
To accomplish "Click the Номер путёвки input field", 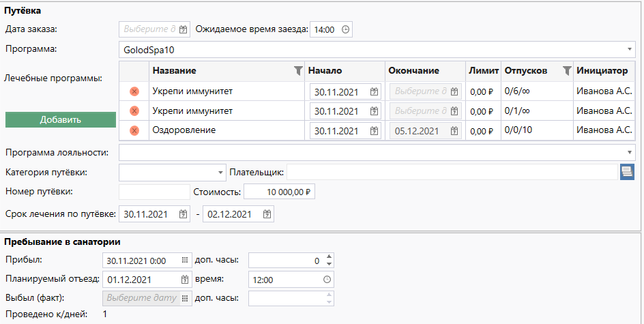I will 154,193.
